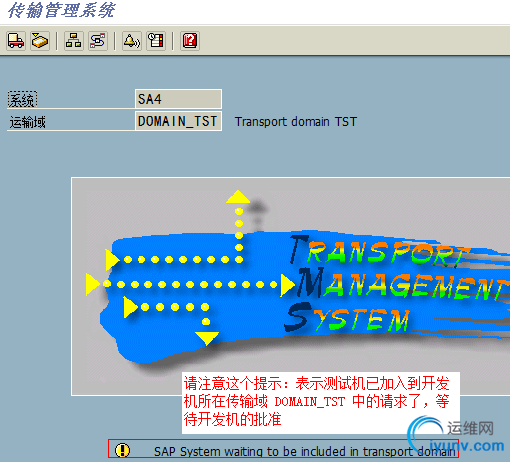Click the status bar warning icon

[122, 450]
